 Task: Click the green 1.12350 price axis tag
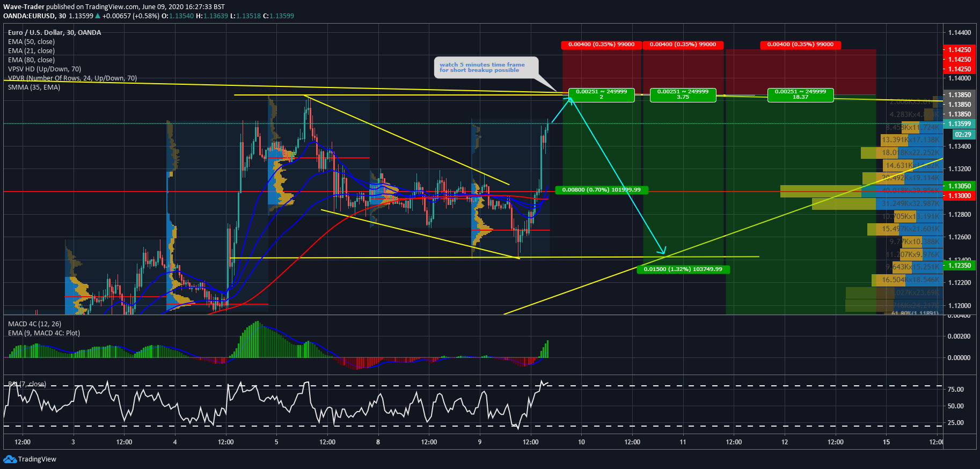959,266
